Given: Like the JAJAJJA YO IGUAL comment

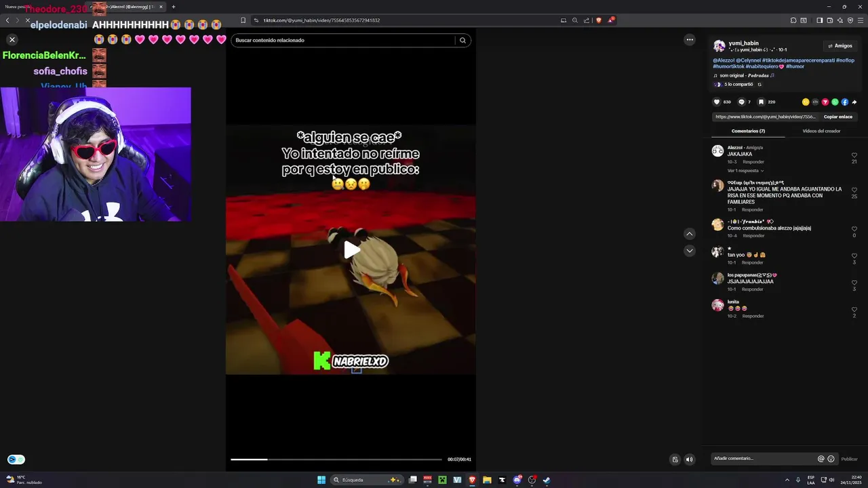Looking at the screenshot, I should (854, 190).
